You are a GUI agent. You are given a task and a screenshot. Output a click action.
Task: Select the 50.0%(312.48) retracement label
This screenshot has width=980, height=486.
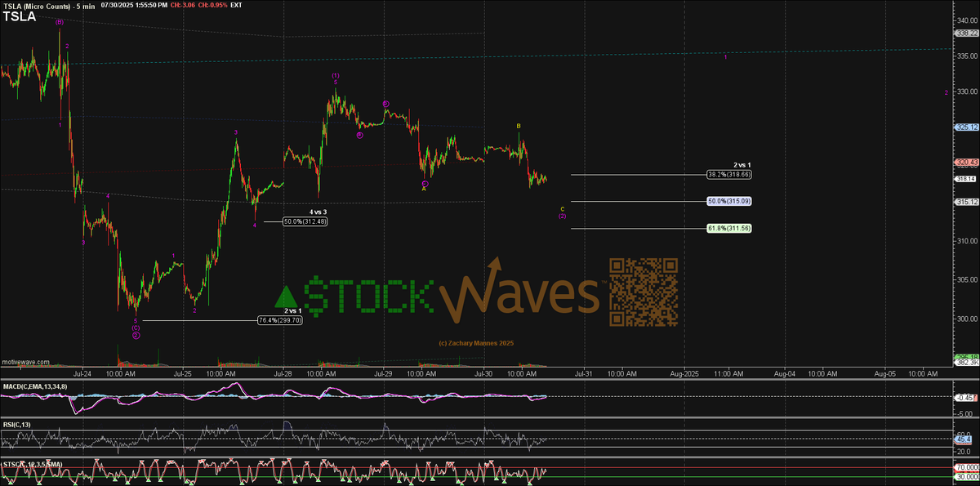click(x=305, y=221)
